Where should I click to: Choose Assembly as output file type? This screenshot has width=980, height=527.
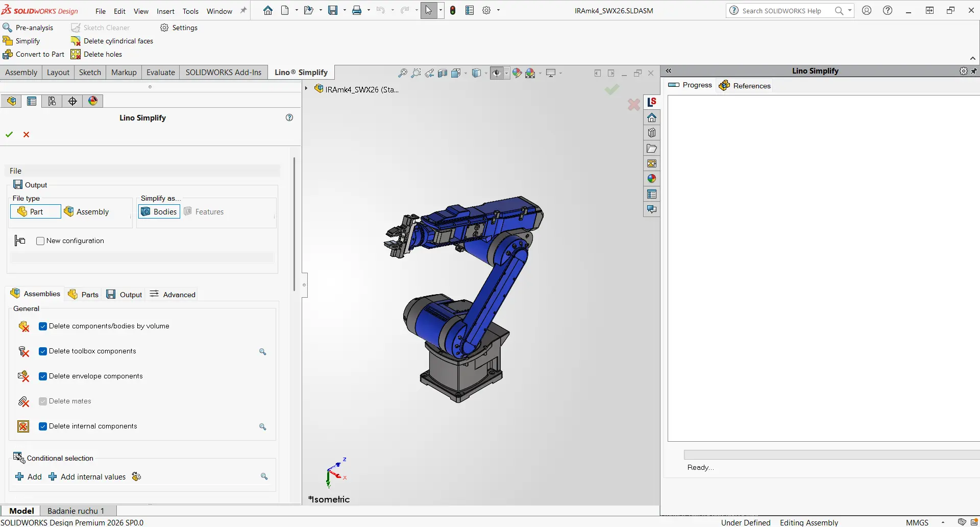coord(87,212)
